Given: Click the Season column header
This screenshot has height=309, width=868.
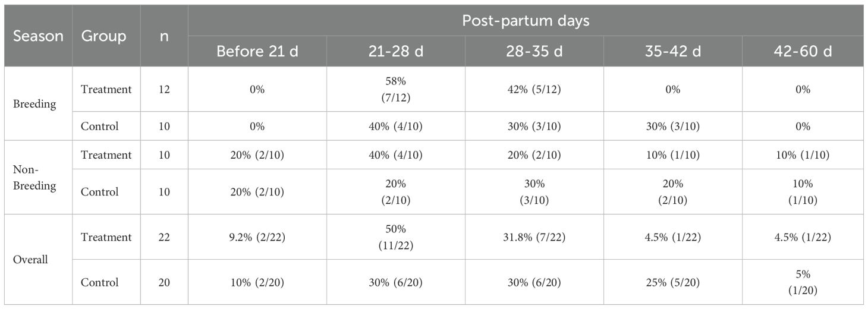Looking at the screenshot, I should [x=38, y=36].
